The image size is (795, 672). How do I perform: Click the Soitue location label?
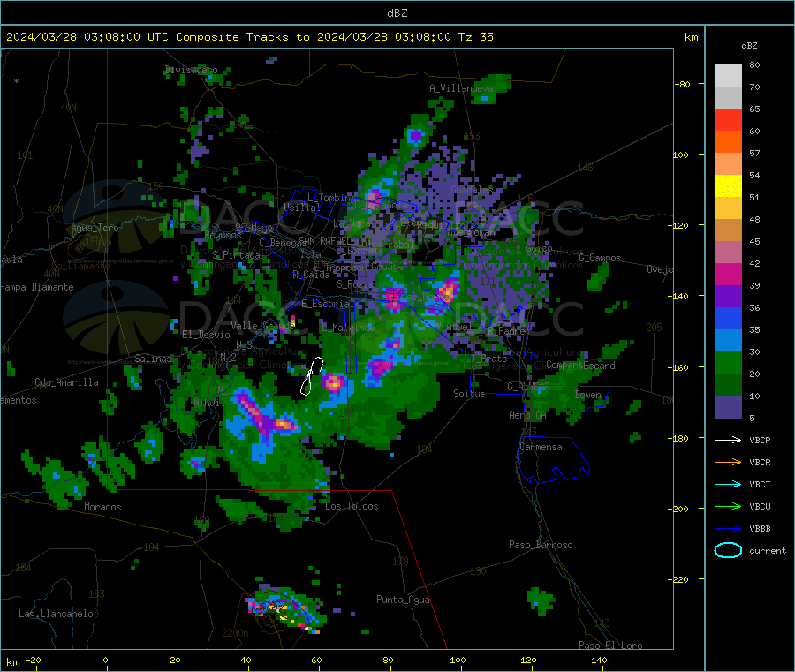tap(469, 394)
